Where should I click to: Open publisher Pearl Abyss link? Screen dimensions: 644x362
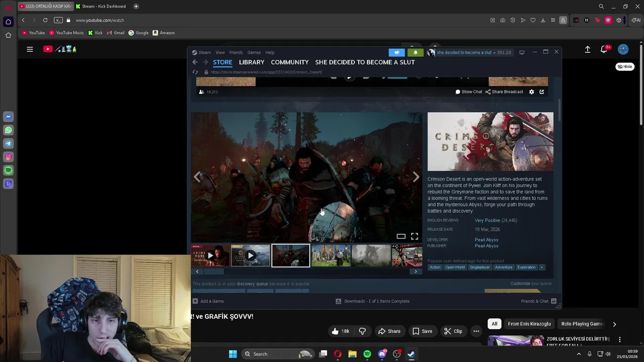487,246
